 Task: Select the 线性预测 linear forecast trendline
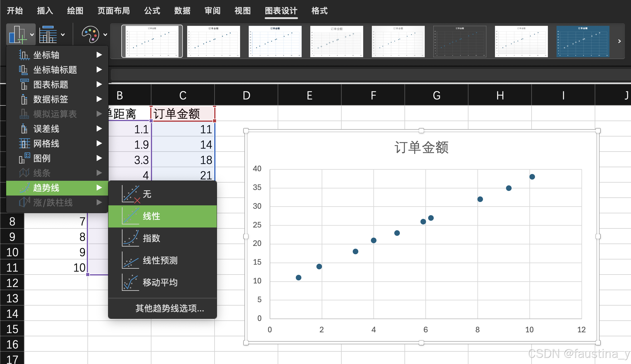coord(160,260)
